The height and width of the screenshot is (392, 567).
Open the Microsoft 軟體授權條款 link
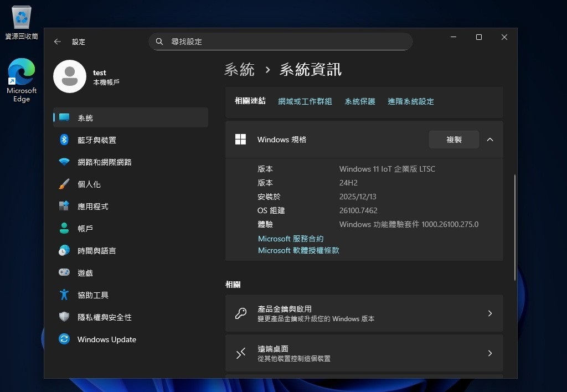pos(298,250)
